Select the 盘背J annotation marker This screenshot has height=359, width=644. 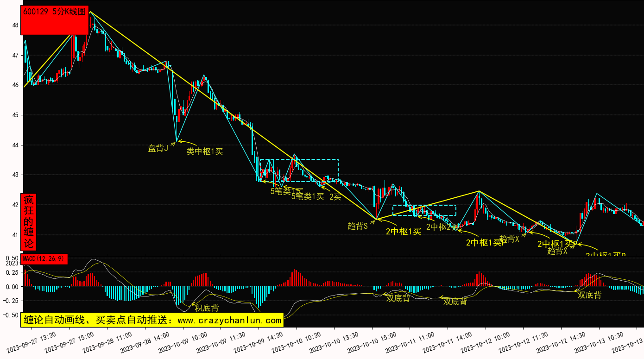[158, 148]
